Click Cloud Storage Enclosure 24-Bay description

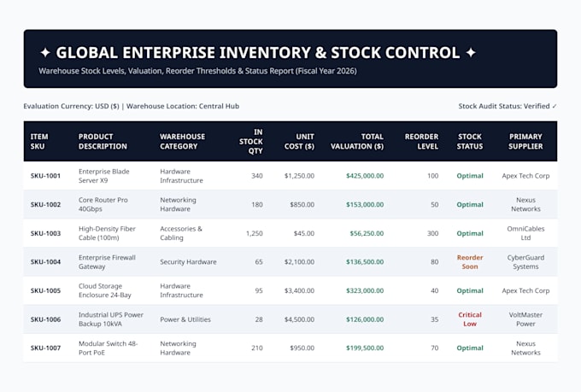click(105, 291)
